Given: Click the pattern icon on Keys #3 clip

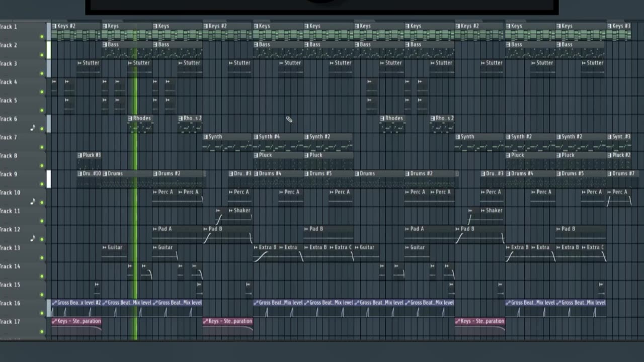Looking at the screenshot, I should pyautogui.click(x=609, y=26).
